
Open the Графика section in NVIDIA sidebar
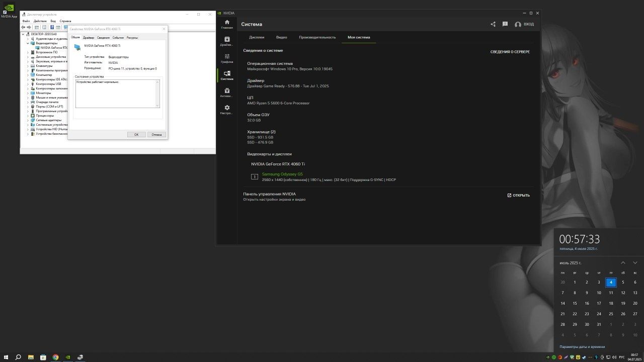[x=227, y=58]
